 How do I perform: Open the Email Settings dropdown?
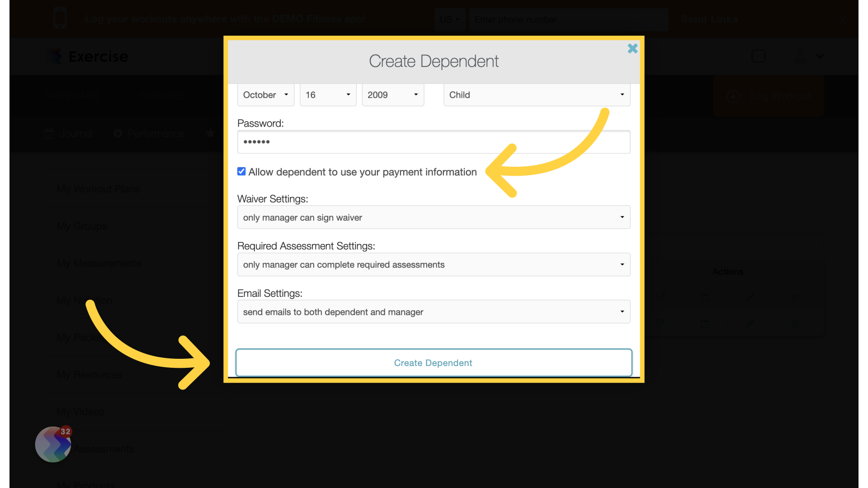(x=434, y=312)
